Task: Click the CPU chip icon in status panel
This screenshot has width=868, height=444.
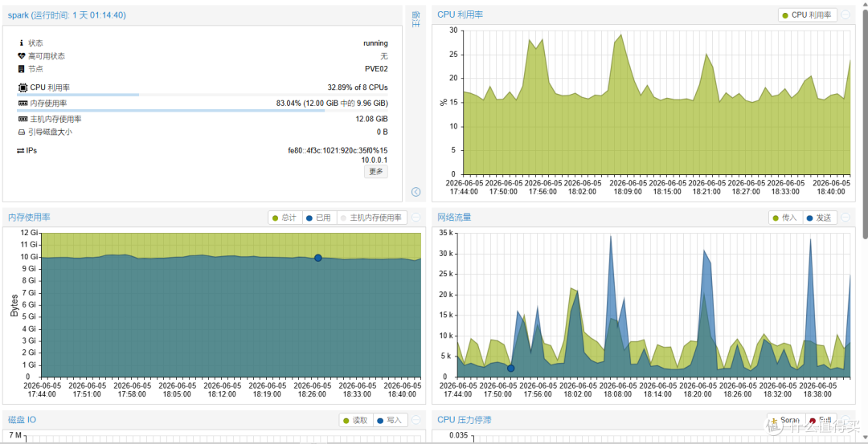Action: pos(23,88)
